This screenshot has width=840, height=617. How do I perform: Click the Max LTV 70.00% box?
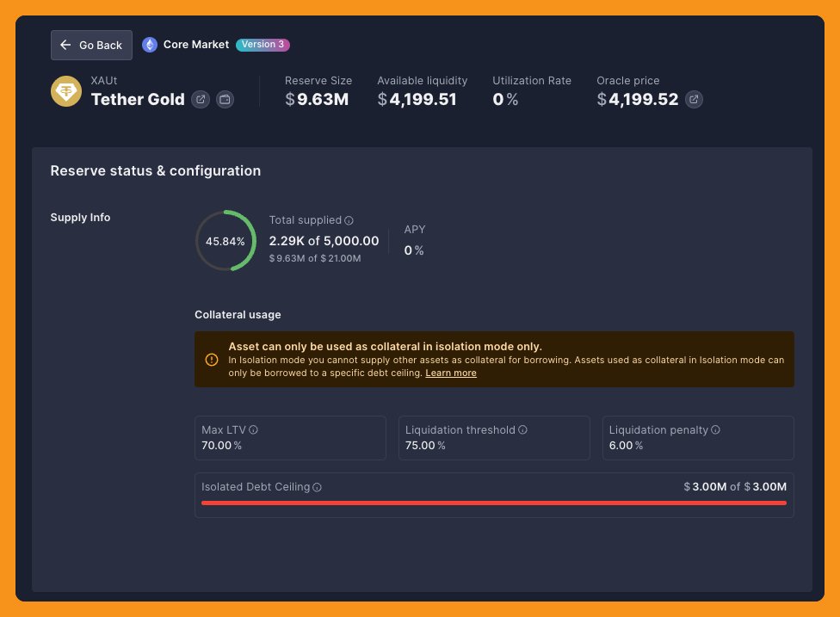(x=290, y=438)
